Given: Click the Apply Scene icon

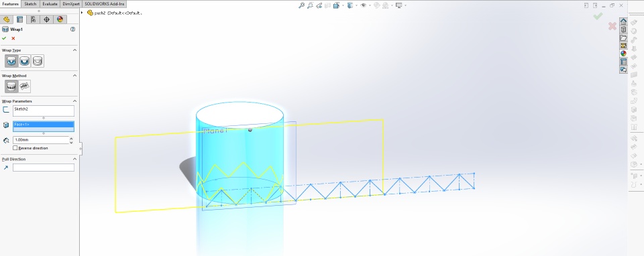Looking at the screenshot, I should point(385,5).
